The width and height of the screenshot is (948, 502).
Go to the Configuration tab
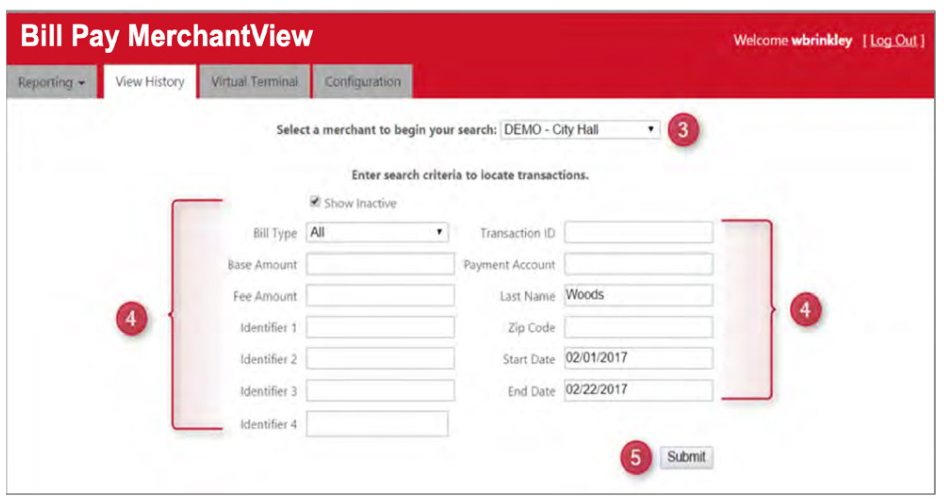tap(362, 82)
